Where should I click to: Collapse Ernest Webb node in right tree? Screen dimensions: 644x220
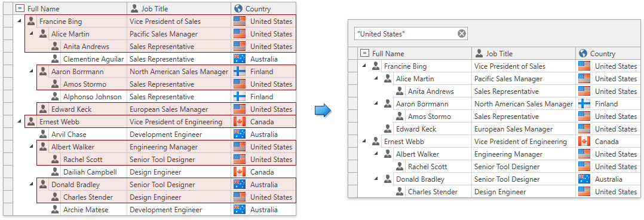click(364, 142)
